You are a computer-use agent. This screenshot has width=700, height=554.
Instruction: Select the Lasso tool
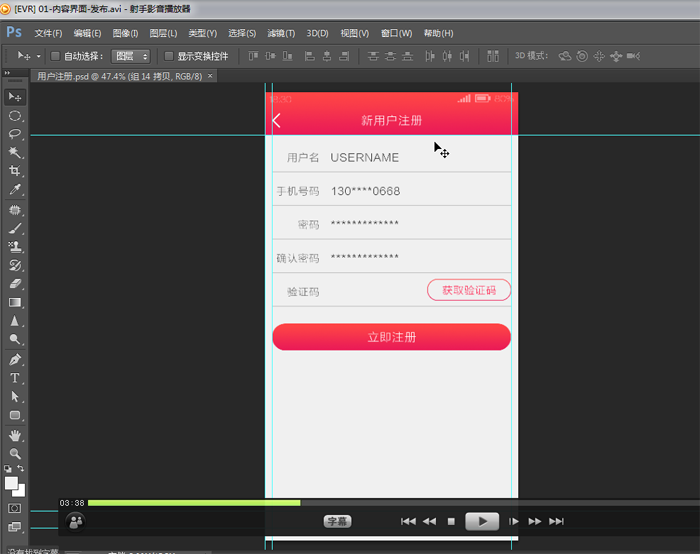pyautogui.click(x=15, y=134)
